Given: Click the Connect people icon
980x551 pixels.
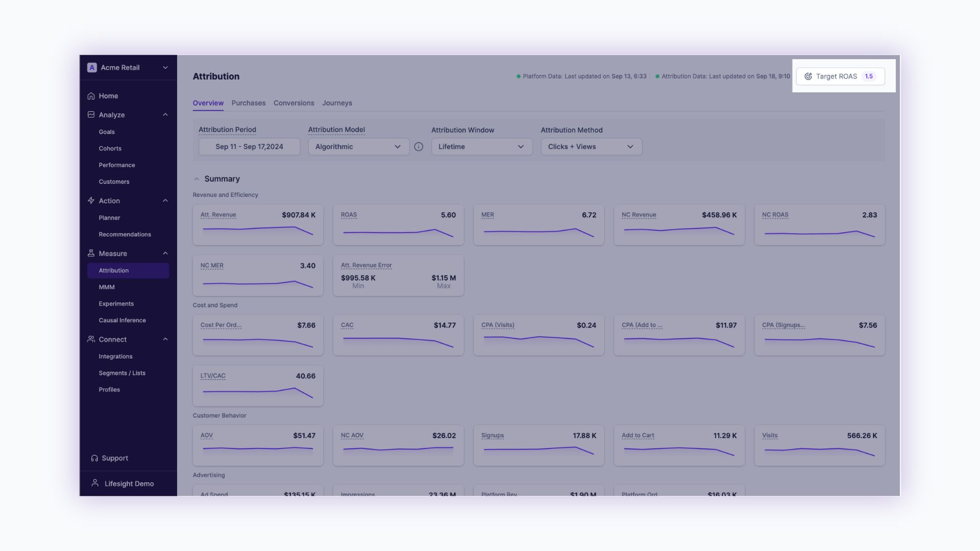Looking at the screenshot, I should [91, 339].
